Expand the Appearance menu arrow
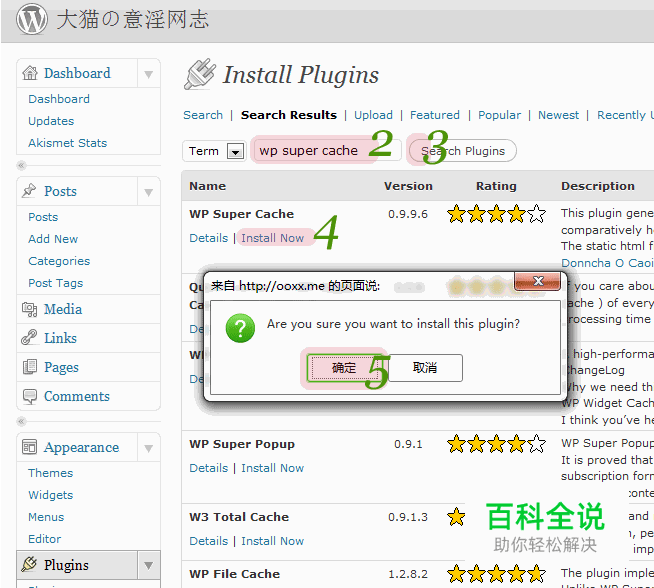The width and height of the screenshot is (654, 588). (148, 448)
